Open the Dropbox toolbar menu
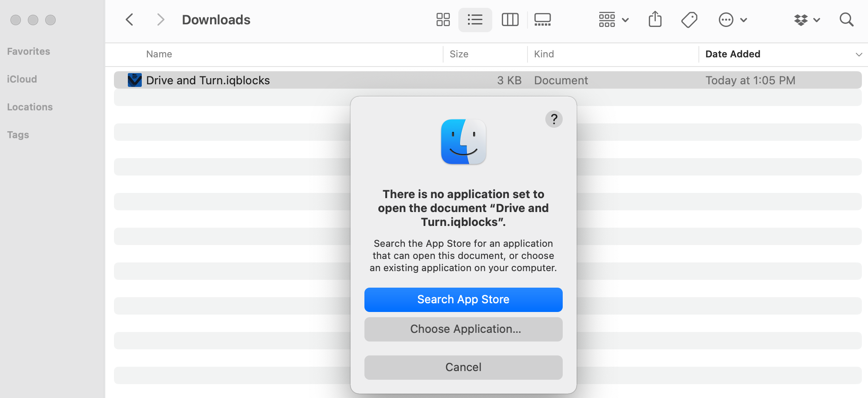Viewport: 868px width, 398px height. [x=807, y=20]
